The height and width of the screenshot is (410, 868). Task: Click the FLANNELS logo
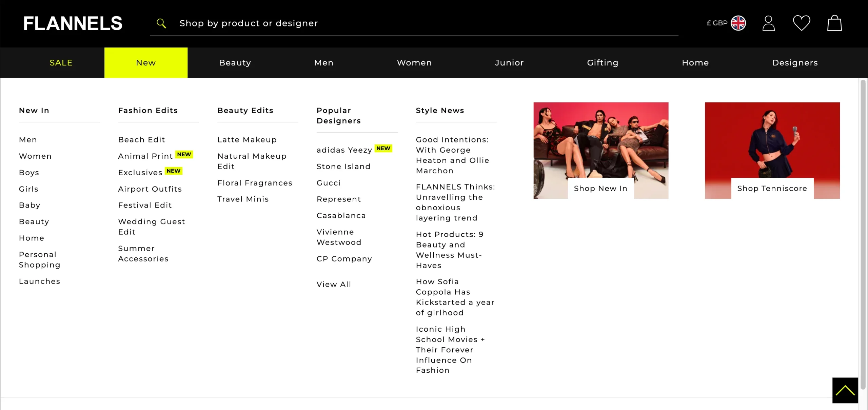tap(73, 23)
